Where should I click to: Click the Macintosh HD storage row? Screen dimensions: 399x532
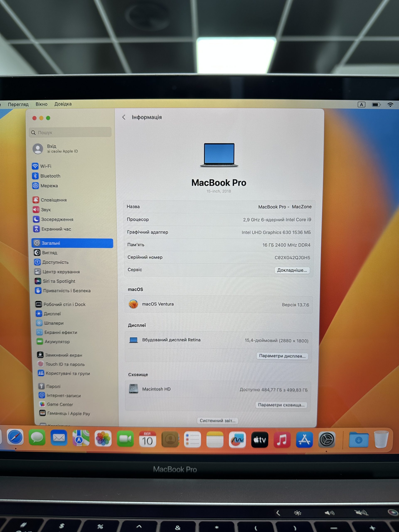(218, 389)
